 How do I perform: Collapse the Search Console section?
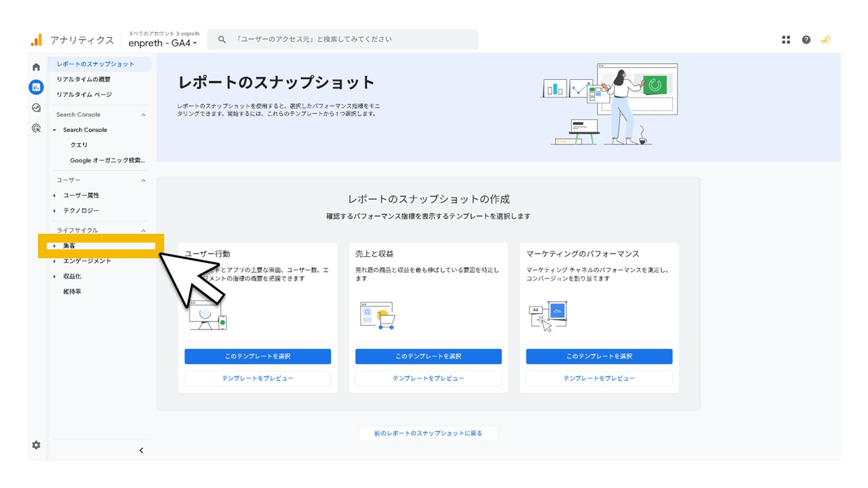point(142,115)
